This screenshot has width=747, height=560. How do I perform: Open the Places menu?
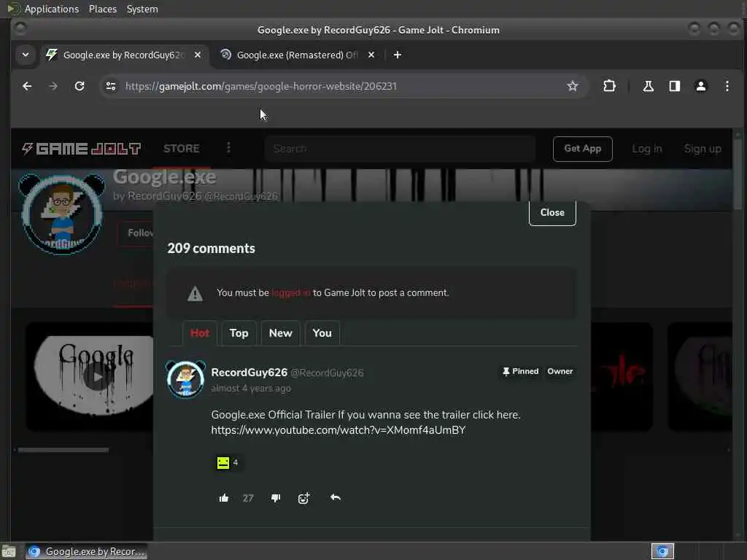click(x=102, y=9)
